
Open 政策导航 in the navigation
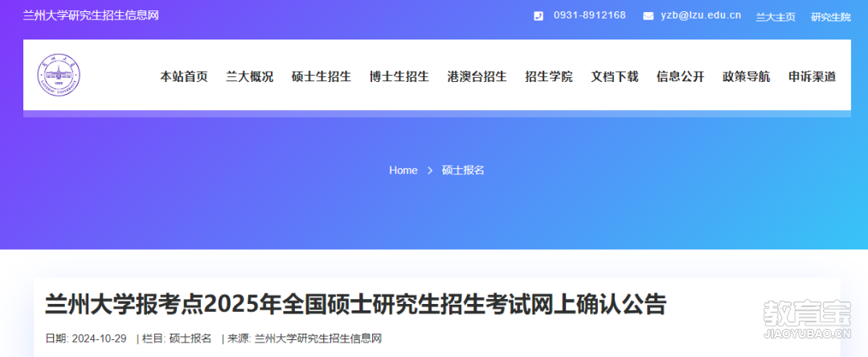click(x=746, y=77)
